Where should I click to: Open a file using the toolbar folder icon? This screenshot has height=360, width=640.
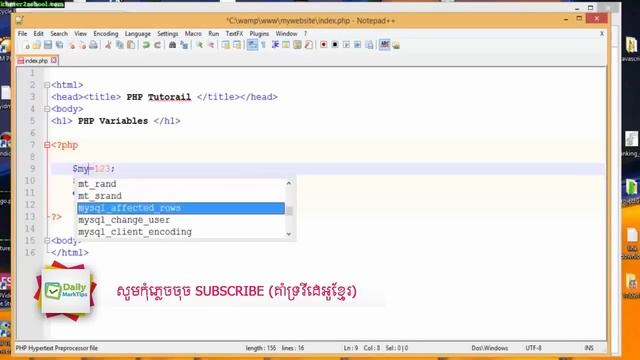pyautogui.click(x=37, y=45)
